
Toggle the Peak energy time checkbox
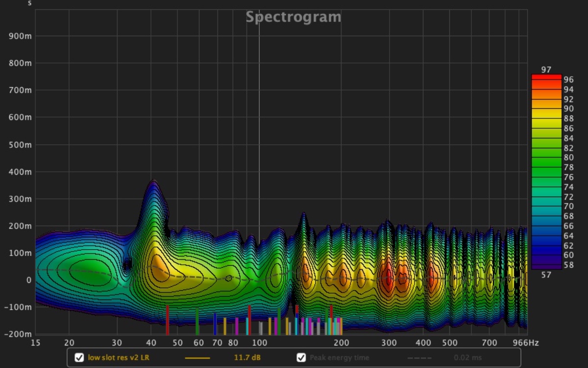coord(301,358)
